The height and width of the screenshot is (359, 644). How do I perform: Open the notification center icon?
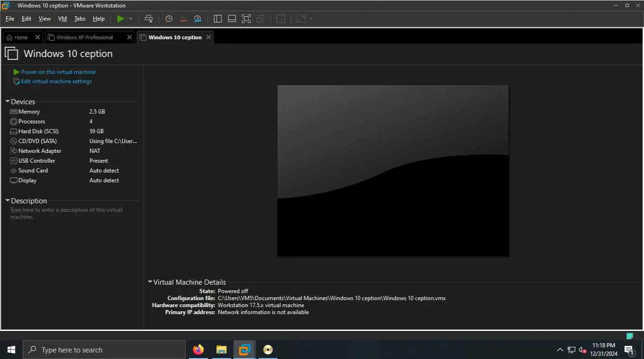[x=629, y=350]
